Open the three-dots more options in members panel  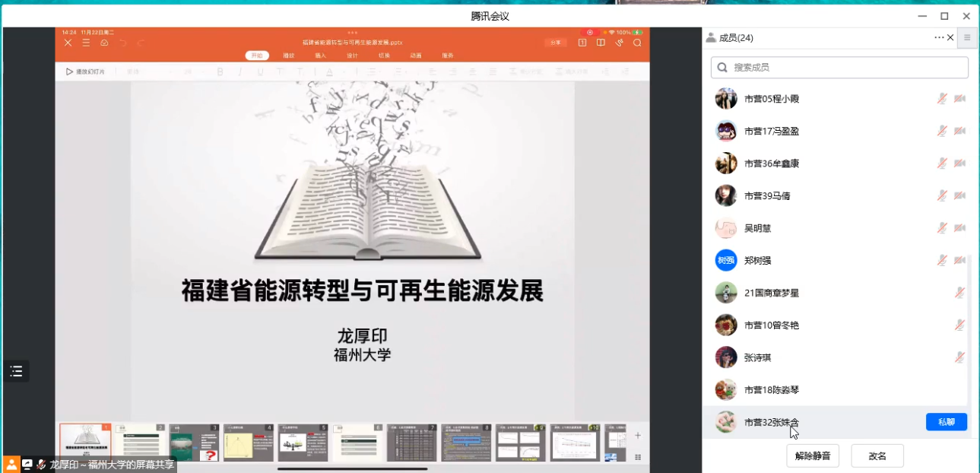pos(939,37)
